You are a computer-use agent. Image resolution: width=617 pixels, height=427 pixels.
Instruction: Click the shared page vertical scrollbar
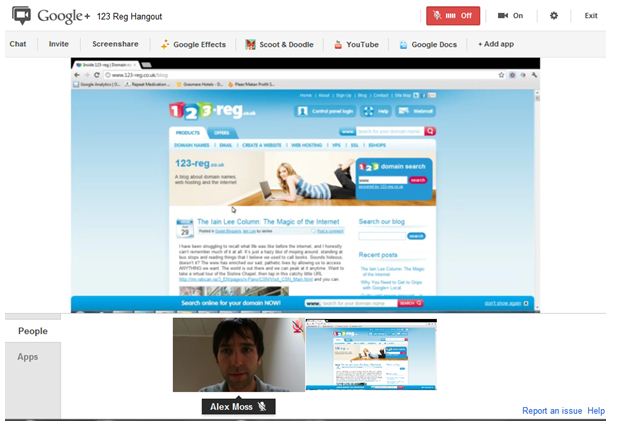pos(537,201)
